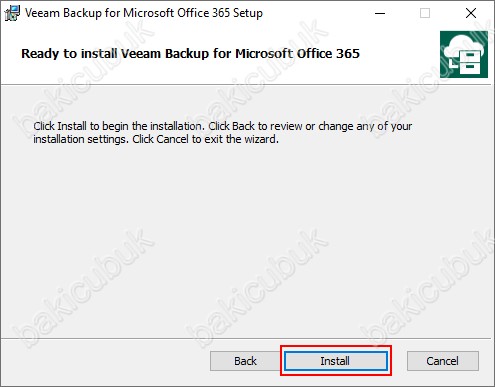Click the Install button to begin installation

[x=336, y=361]
